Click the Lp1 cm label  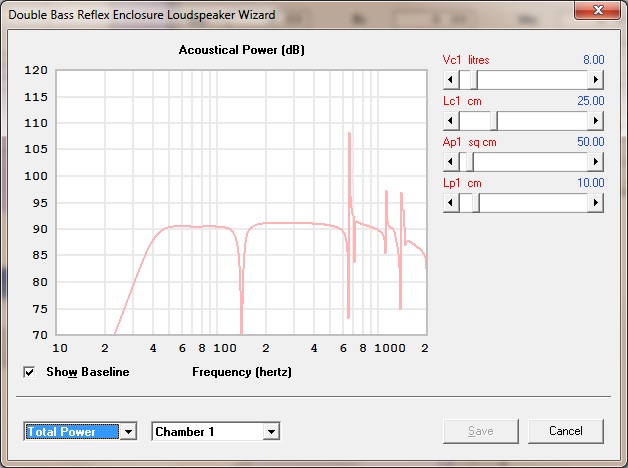pos(462,183)
